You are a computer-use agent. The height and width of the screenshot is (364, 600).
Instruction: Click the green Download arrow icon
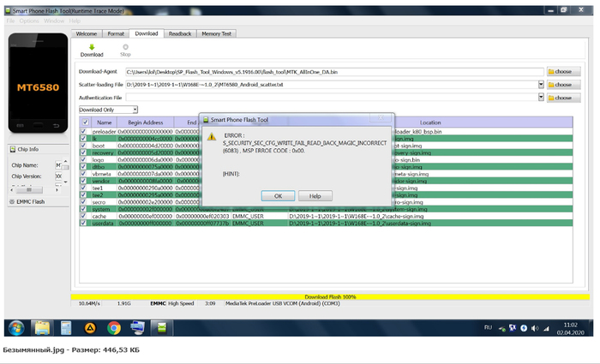tap(92, 47)
